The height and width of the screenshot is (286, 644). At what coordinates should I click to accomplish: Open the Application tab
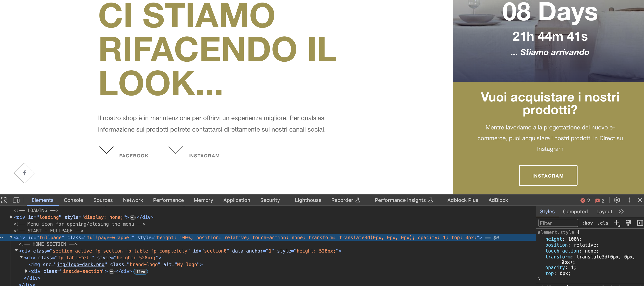[236, 200]
